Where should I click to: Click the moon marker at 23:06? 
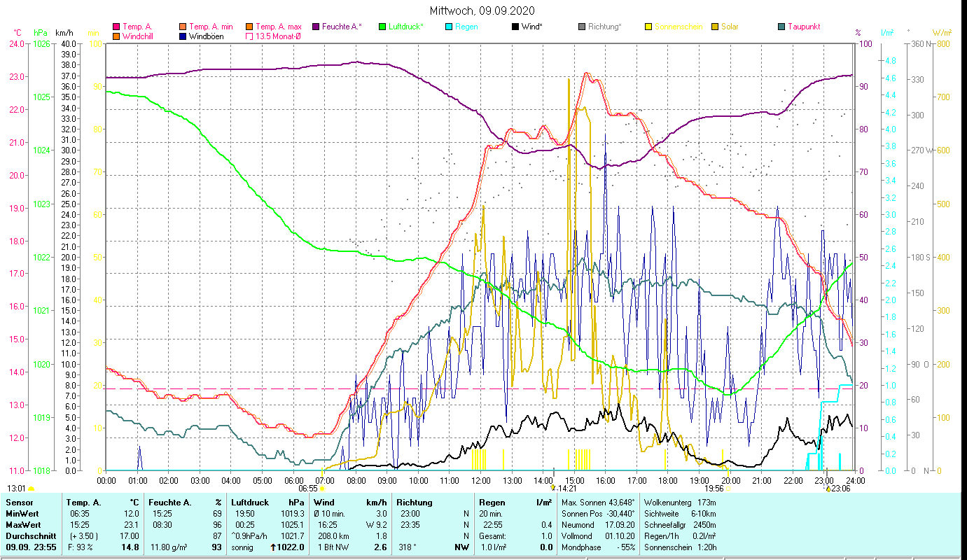click(x=828, y=488)
